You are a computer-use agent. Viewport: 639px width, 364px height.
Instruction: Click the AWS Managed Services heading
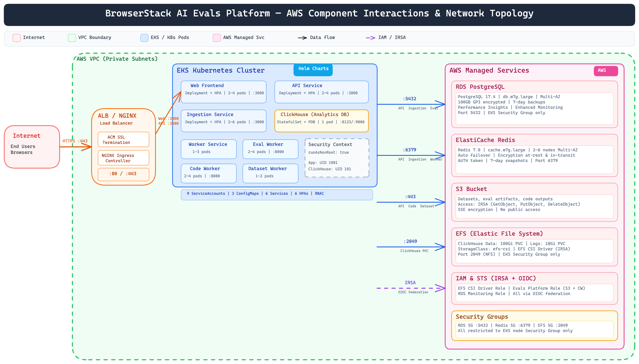[x=489, y=70]
